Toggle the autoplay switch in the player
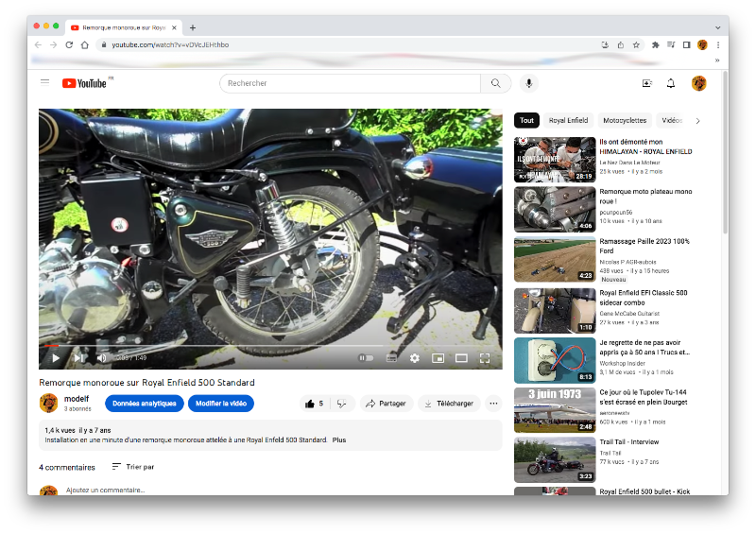Screen dimensions: 756x534 point(366,358)
